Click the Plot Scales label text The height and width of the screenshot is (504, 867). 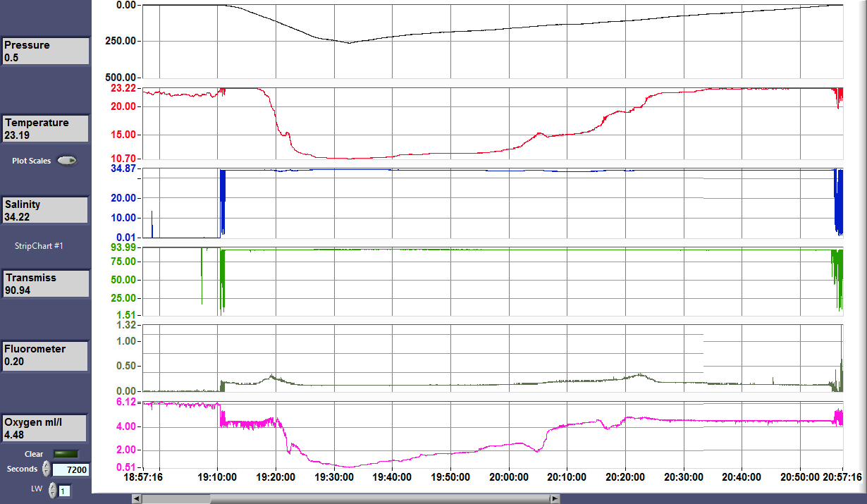32,161
